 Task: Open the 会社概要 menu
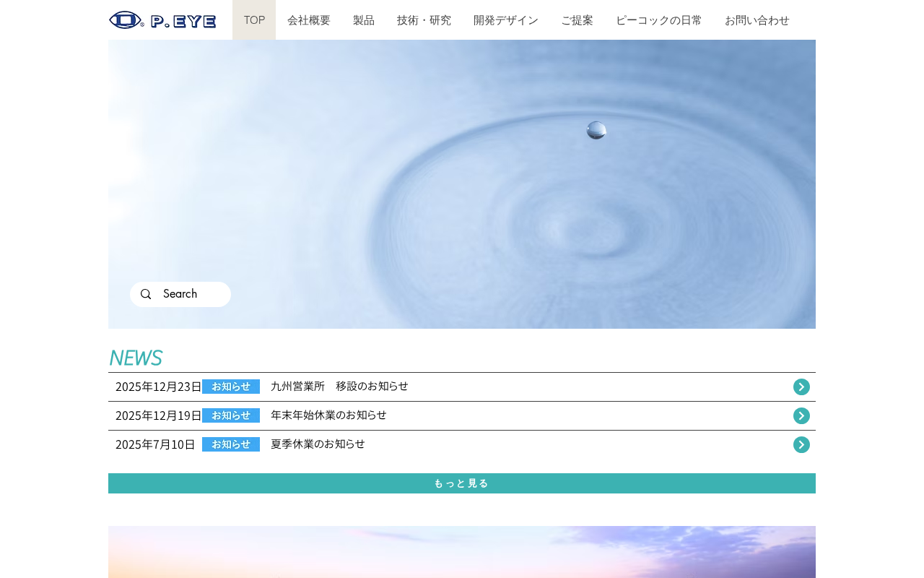(309, 20)
